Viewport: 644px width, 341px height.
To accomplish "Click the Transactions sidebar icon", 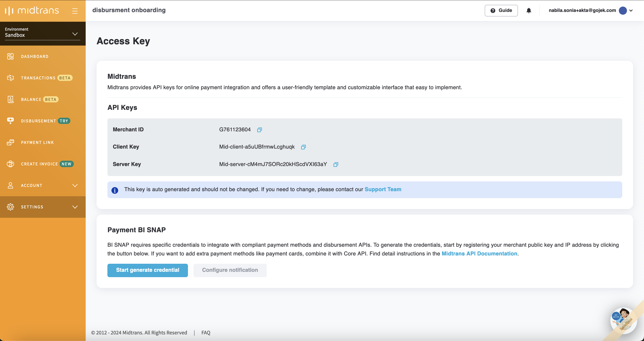I will coord(10,78).
